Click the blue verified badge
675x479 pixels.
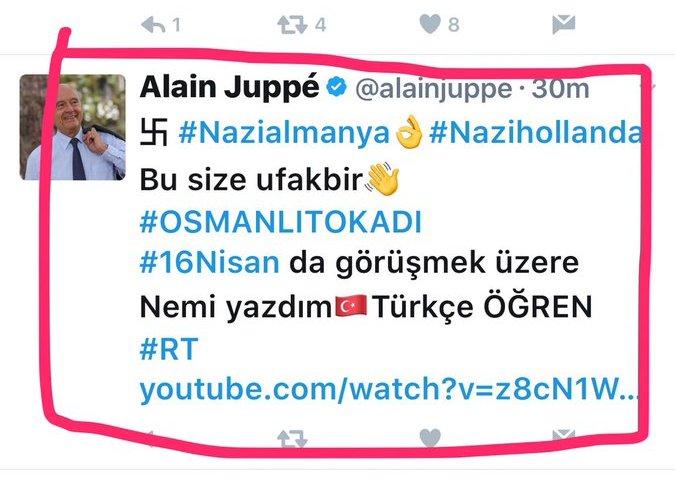coord(337,87)
